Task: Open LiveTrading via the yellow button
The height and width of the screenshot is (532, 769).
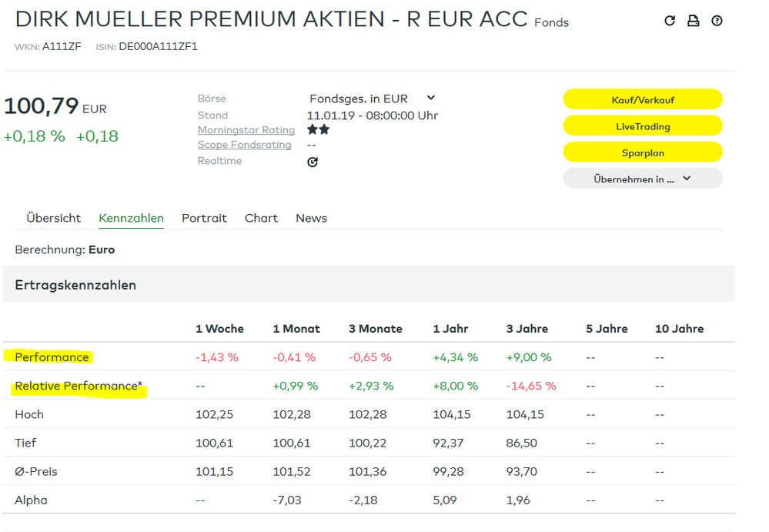Action: [x=642, y=125]
